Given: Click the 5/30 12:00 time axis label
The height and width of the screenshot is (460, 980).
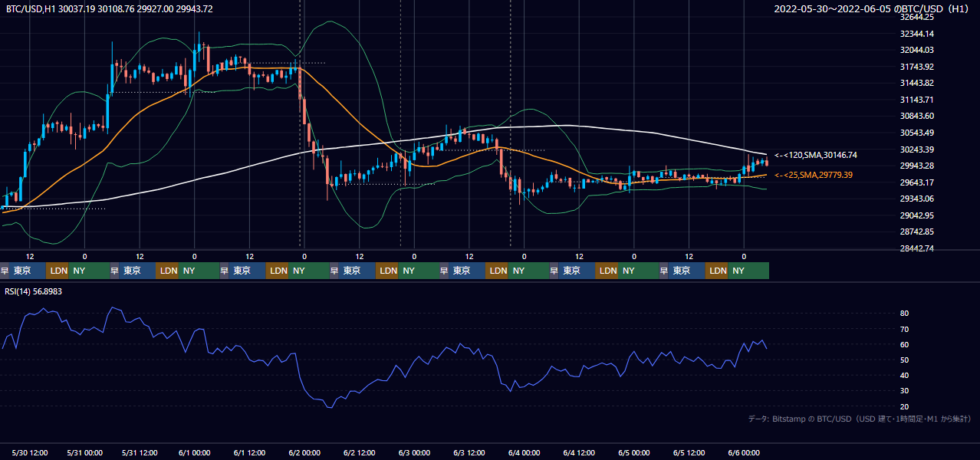Looking at the screenshot, I should [x=31, y=452].
